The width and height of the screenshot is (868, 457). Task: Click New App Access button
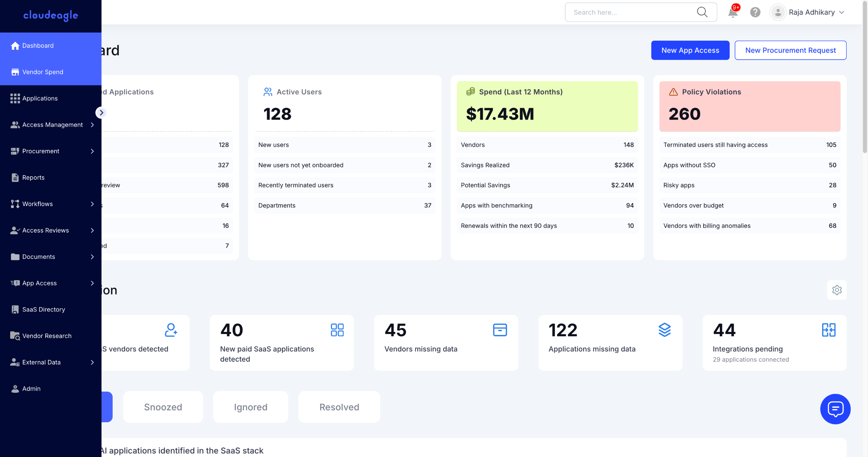click(x=690, y=50)
